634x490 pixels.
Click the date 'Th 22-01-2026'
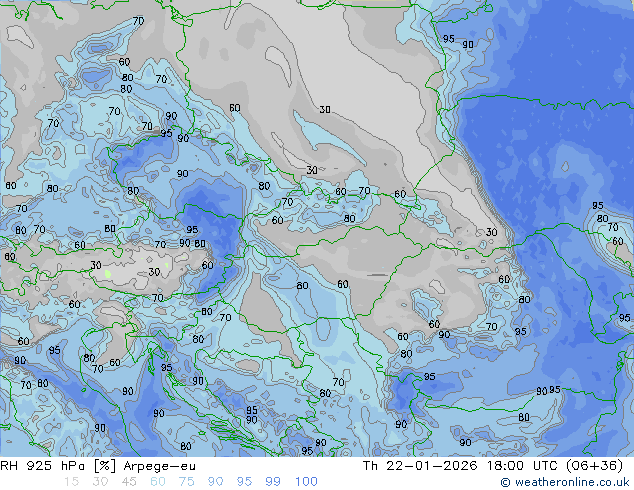(420, 466)
